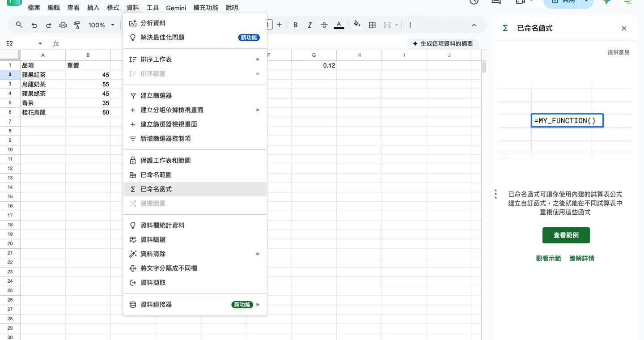This screenshot has height=340, width=644.
Task: Expand the 建立分組依據檢視畫面 submenu
Action: [258, 110]
